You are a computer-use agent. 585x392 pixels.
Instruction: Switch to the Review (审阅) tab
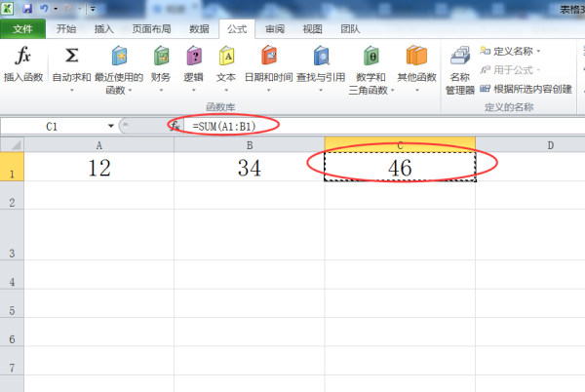275,29
